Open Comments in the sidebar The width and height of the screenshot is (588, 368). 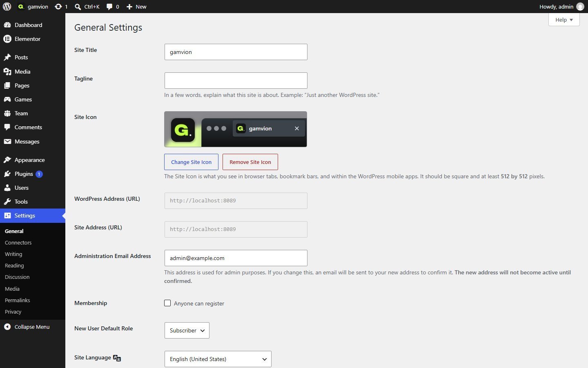[33, 127]
